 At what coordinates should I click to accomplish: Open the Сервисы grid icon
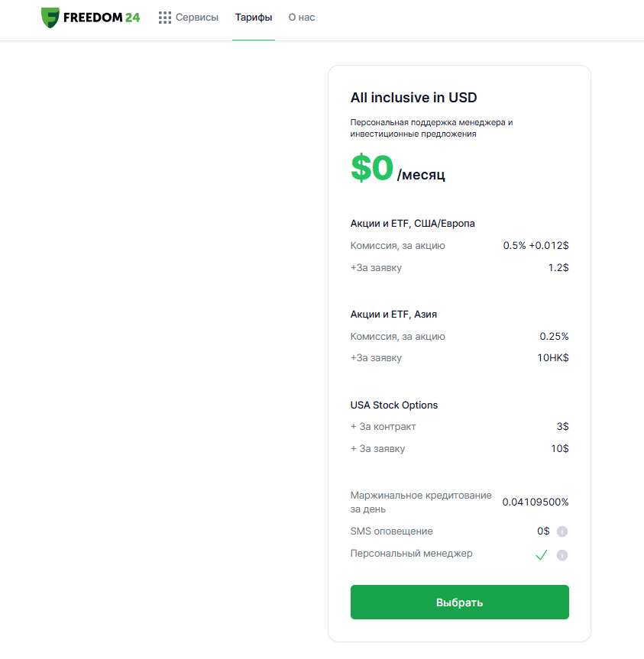[x=165, y=18]
